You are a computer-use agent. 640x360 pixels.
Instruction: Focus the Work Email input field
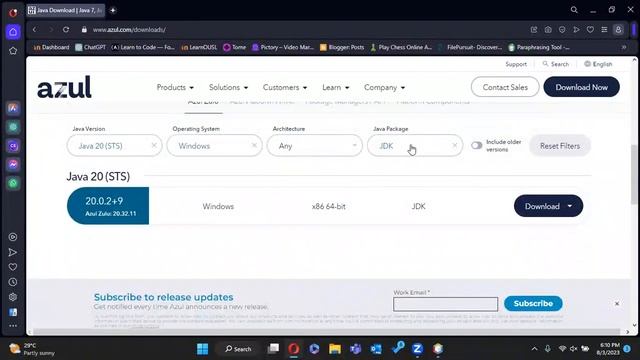point(445,304)
